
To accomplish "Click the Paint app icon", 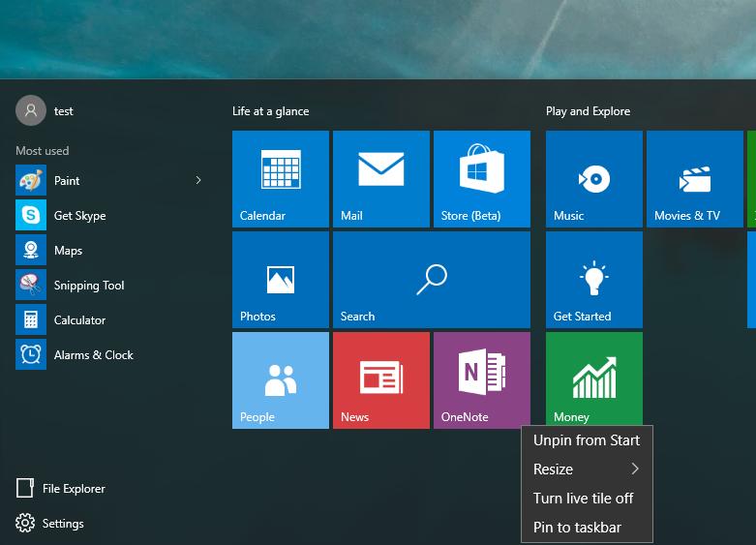I will [x=31, y=180].
